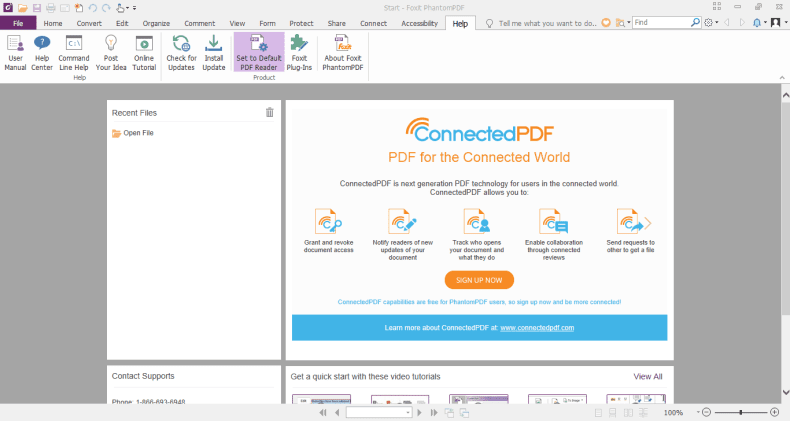Open the folder search dropdown arrow
The height and width of the screenshot is (421, 790).
(x=629, y=23)
